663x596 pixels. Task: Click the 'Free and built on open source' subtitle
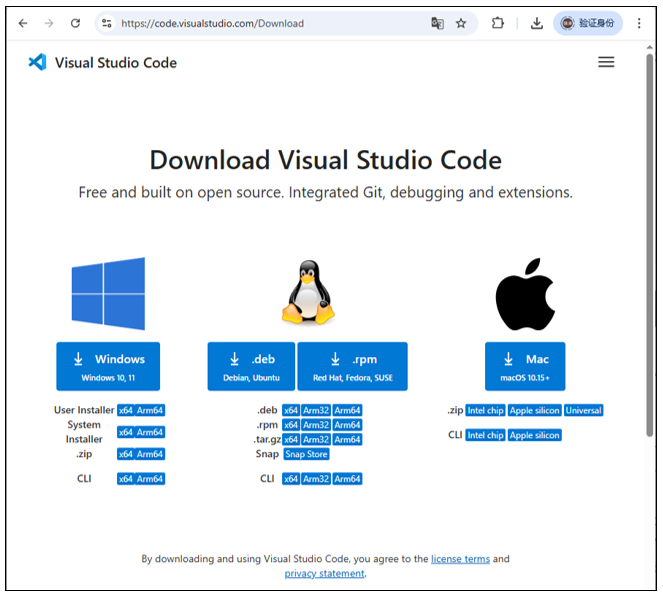coord(326,192)
